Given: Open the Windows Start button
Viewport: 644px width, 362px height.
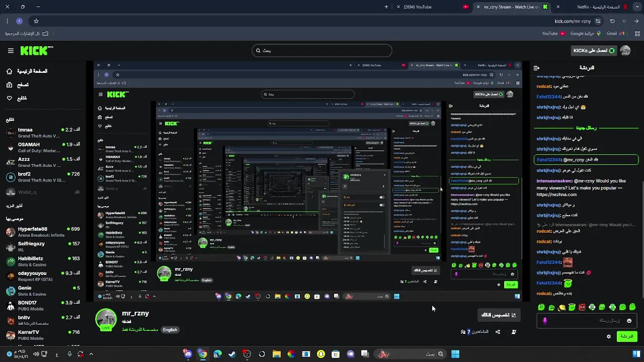Looking at the screenshot, I should tap(455, 354).
